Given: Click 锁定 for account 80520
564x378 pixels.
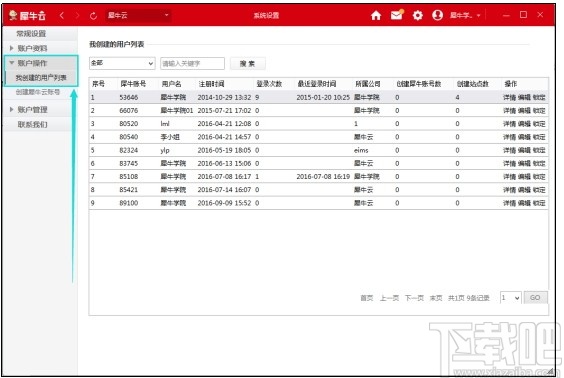Looking at the screenshot, I should [539, 124].
